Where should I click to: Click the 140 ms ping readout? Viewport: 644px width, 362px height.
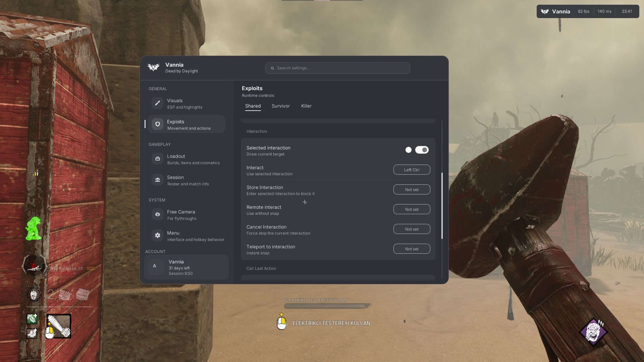(604, 11)
